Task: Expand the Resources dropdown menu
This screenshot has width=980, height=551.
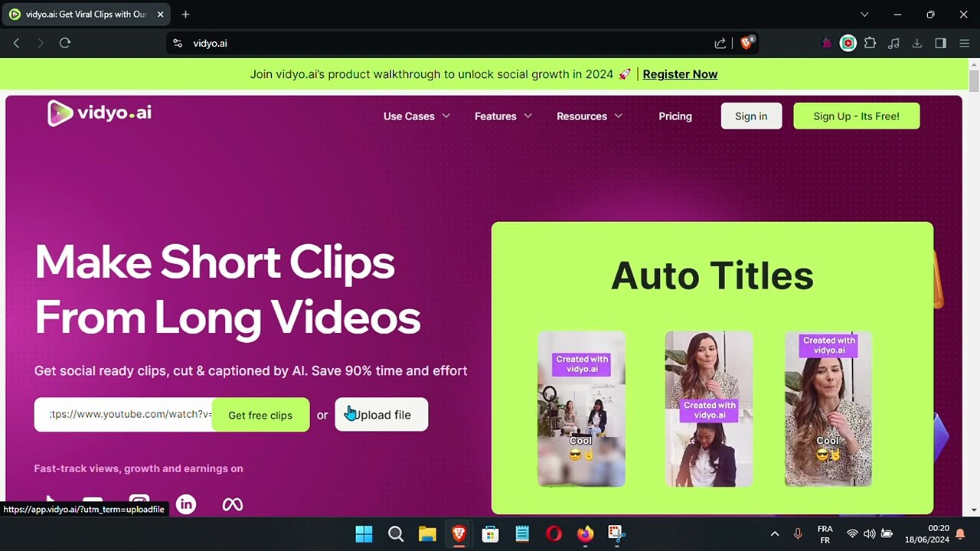Action: 590,116
